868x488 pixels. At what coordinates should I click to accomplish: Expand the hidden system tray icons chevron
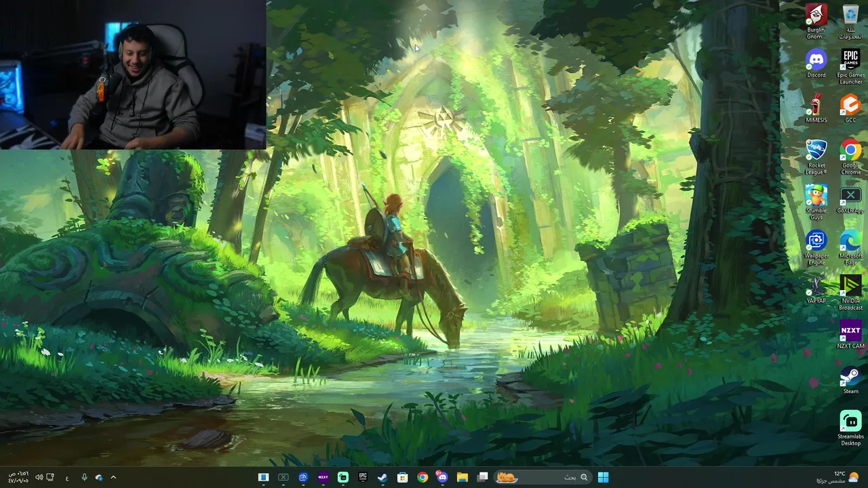[x=113, y=478]
